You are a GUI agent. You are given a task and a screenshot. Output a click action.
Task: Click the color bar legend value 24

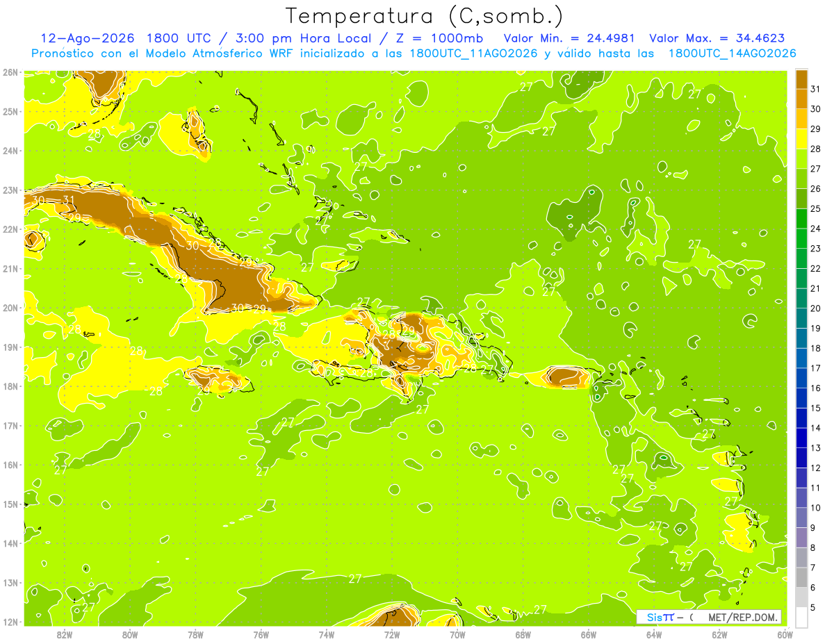point(815,229)
